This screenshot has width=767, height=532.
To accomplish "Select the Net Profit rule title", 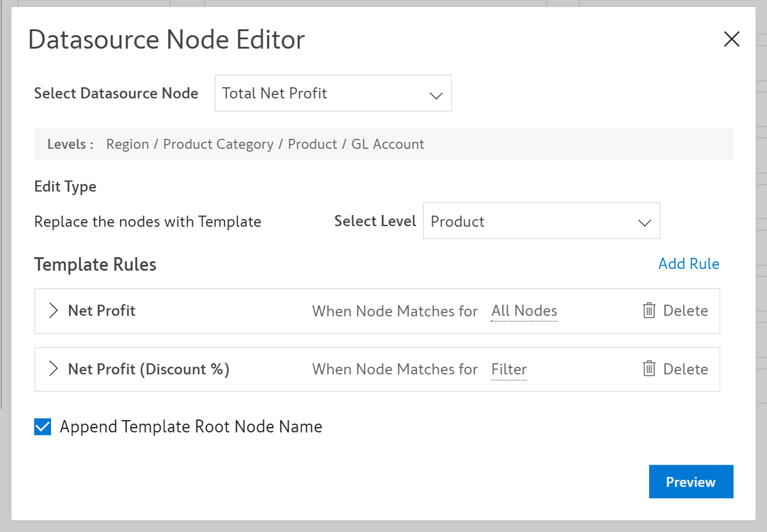I will 101,311.
